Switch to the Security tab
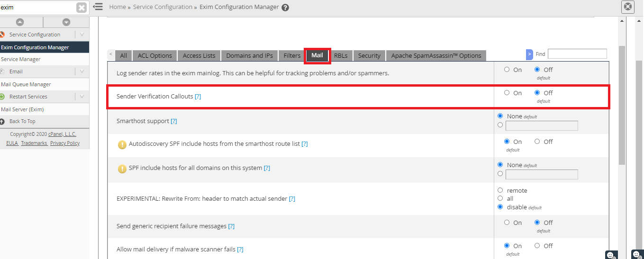This screenshot has width=644, height=259. (369, 55)
